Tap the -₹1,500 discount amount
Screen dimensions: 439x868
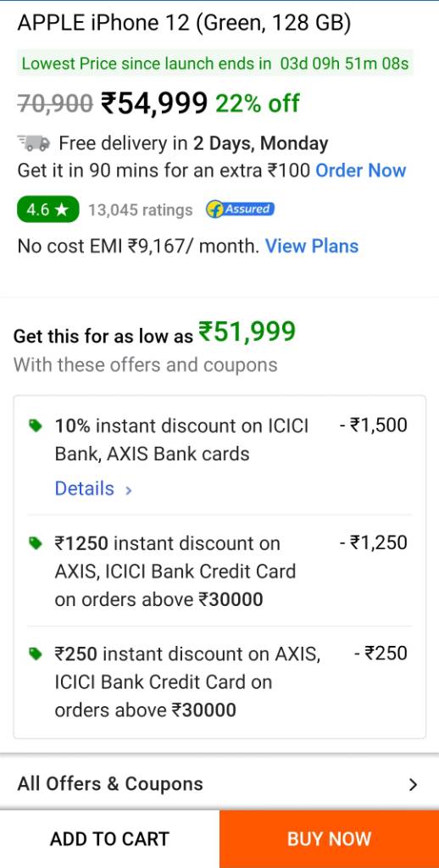click(x=374, y=426)
